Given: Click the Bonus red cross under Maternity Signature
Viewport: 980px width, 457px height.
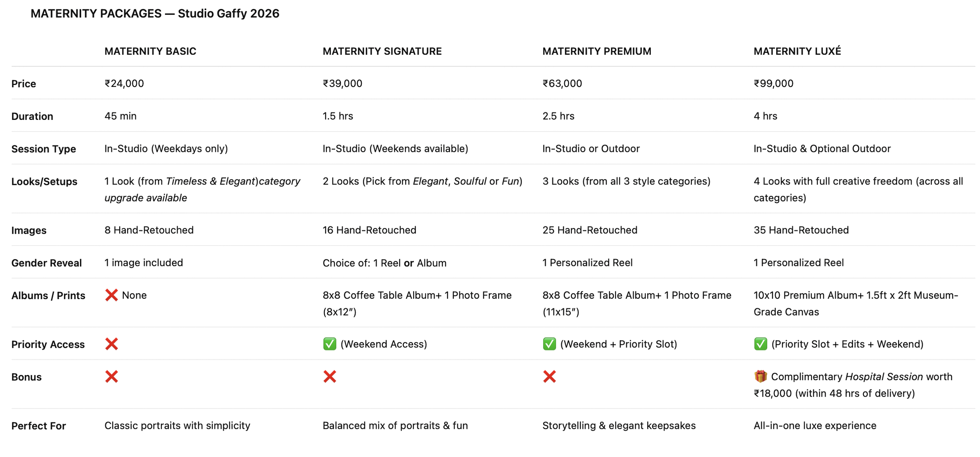Looking at the screenshot, I should coord(330,377).
